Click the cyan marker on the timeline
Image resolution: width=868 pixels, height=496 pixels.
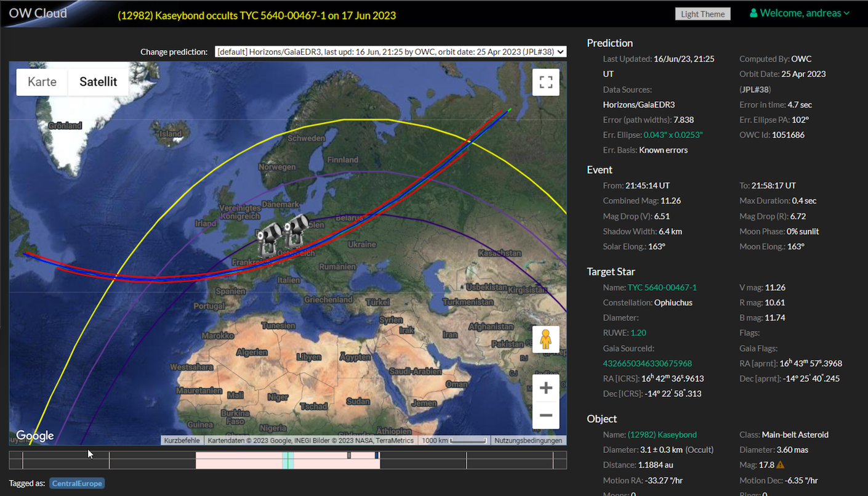[x=287, y=460]
